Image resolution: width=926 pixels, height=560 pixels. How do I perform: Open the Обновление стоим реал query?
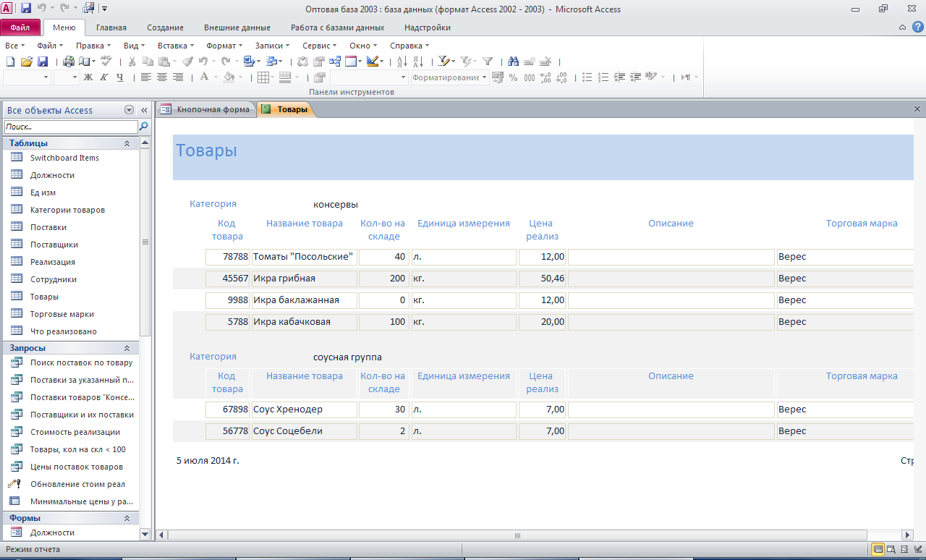[x=76, y=484]
